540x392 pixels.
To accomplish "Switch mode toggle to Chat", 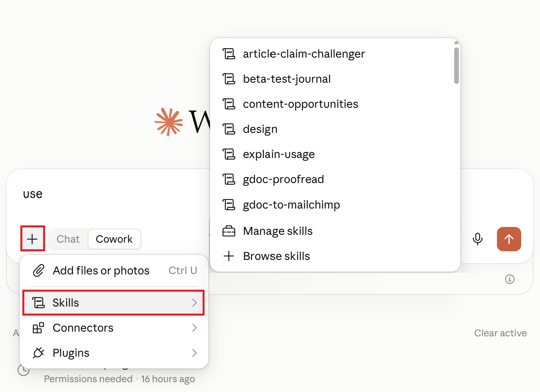I will [x=68, y=239].
